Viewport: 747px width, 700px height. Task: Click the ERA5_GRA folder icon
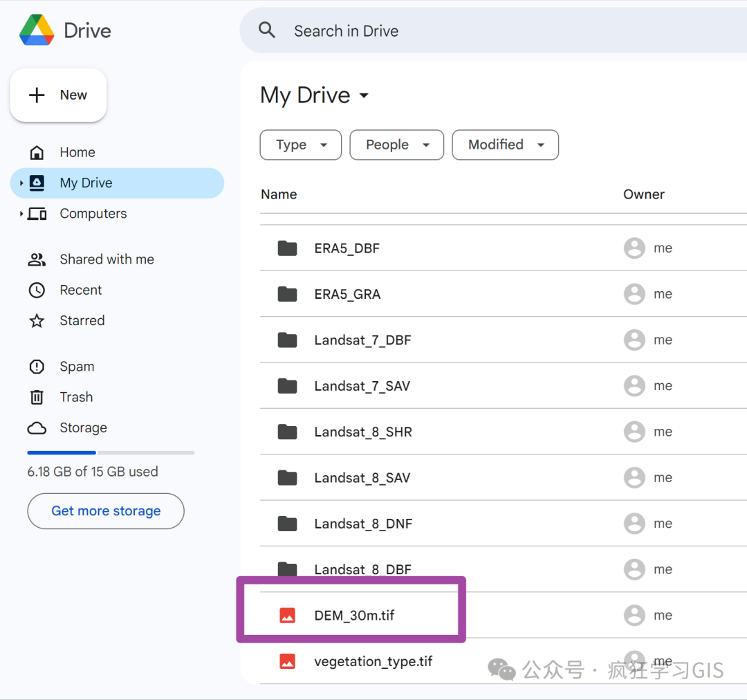pos(287,294)
